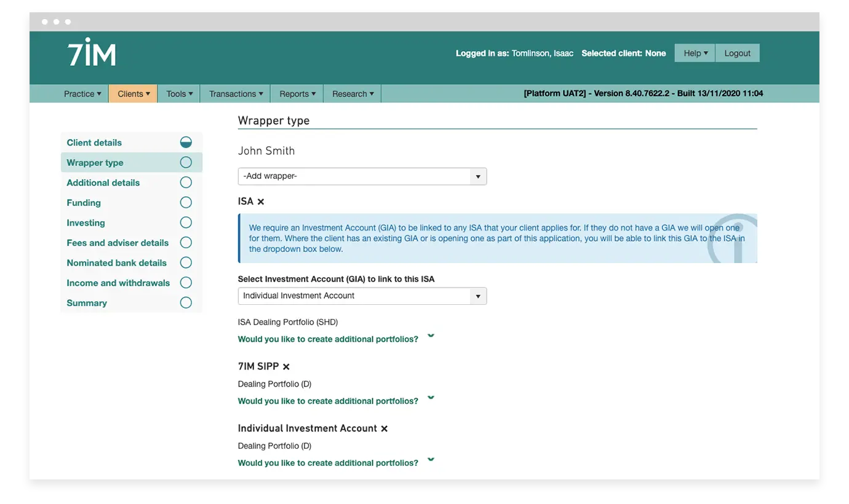Screen dimensions: 849x504
Task: Open the Transactions menu
Action: pos(236,94)
